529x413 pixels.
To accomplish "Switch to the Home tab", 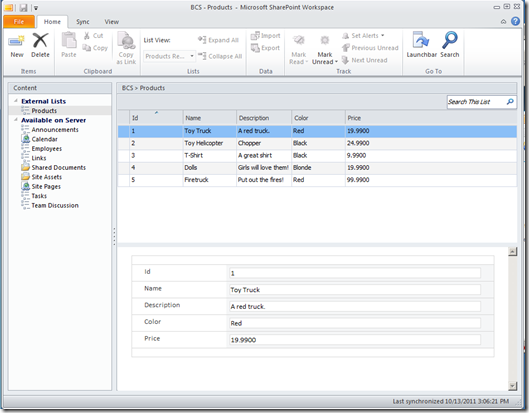I will [52, 22].
